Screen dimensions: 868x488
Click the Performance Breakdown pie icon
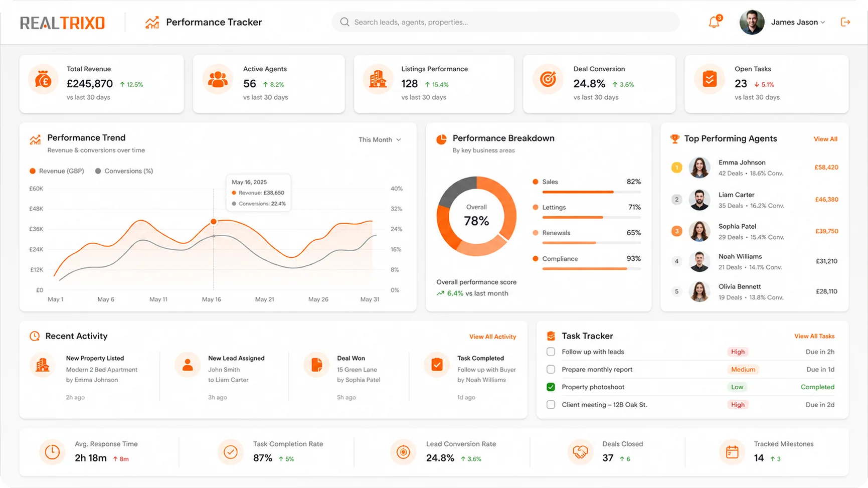pos(441,139)
